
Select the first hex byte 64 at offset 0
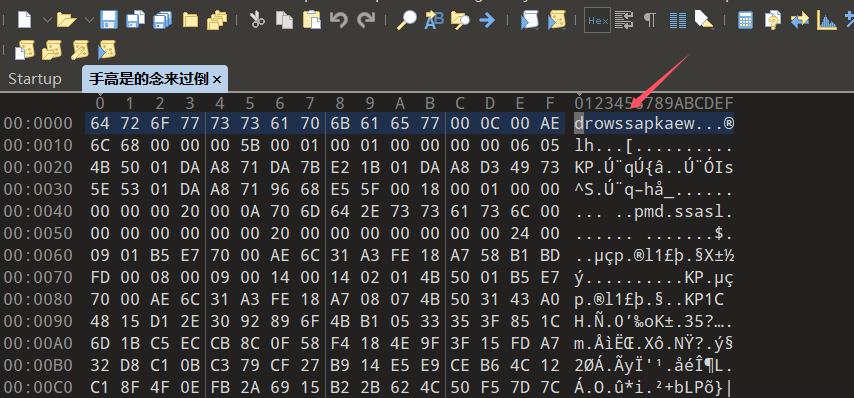click(100, 124)
